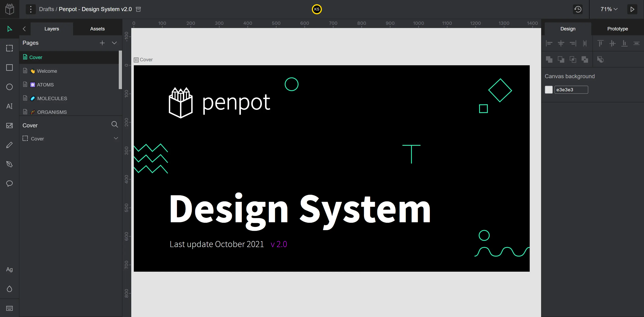Select the Curve pencil tool

coord(9,145)
